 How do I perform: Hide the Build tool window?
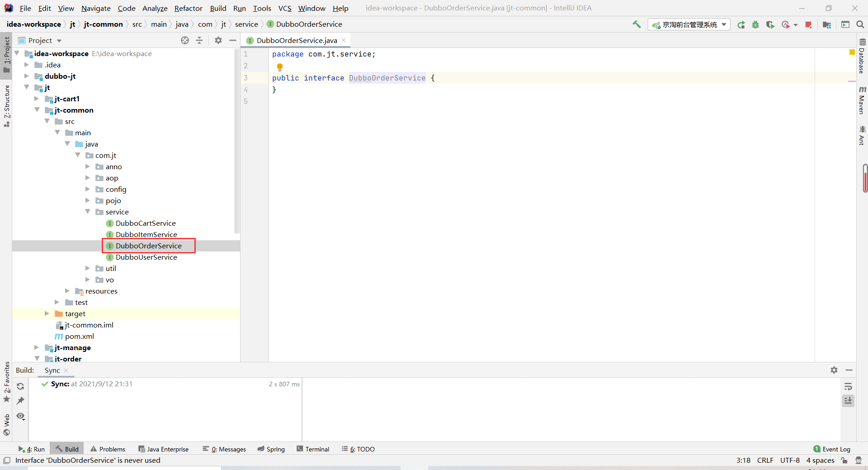coord(849,370)
